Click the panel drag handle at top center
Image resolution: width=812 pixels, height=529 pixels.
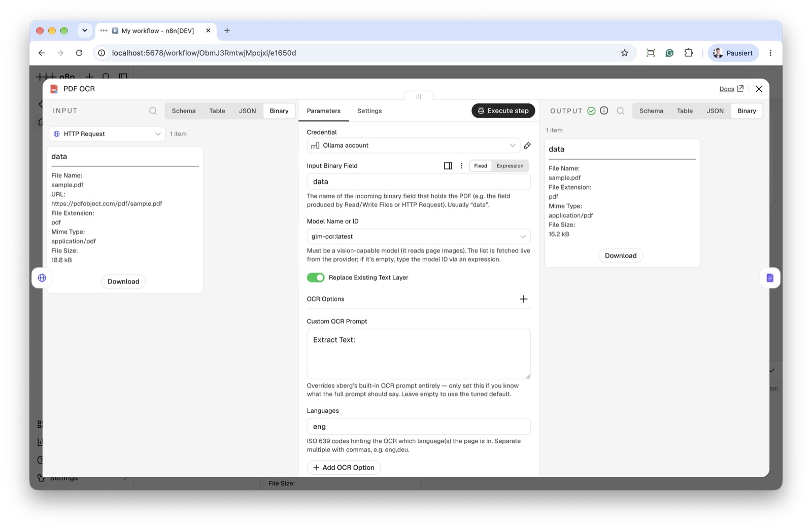(x=419, y=96)
